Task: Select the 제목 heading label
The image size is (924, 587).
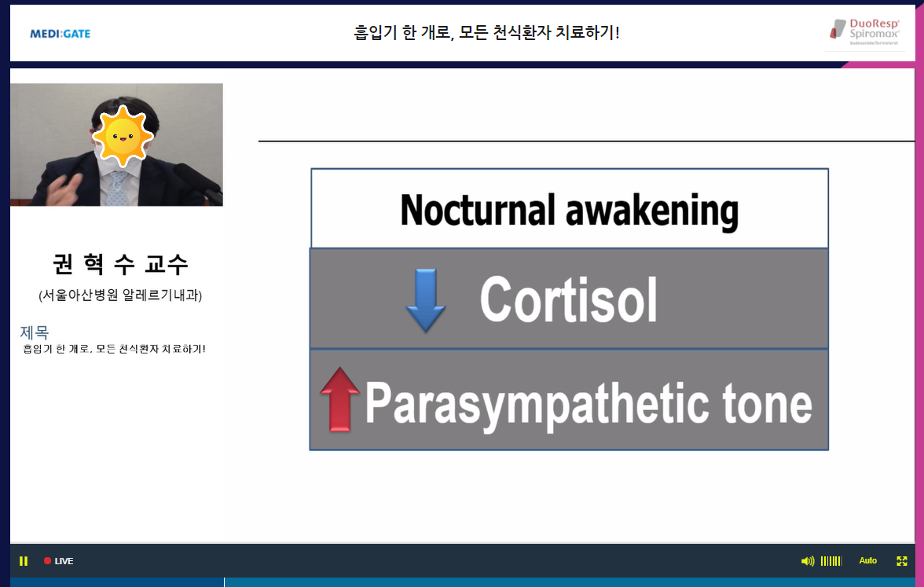Action: click(x=35, y=332)
